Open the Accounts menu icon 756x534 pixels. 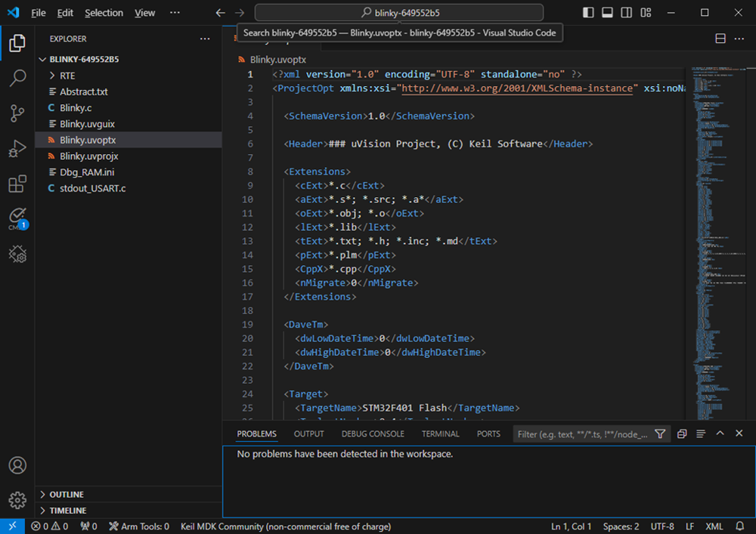(17, 465)
